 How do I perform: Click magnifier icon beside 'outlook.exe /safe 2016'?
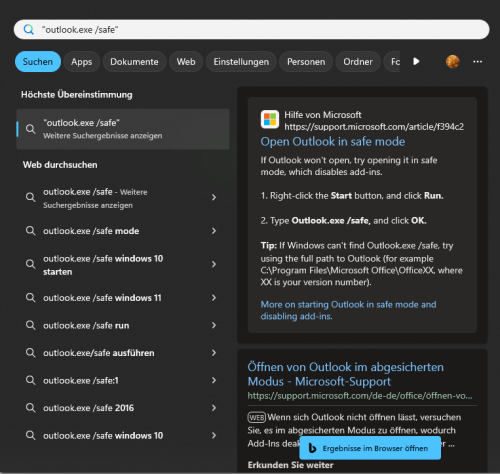pyautogui.click(x=30, y=408)
